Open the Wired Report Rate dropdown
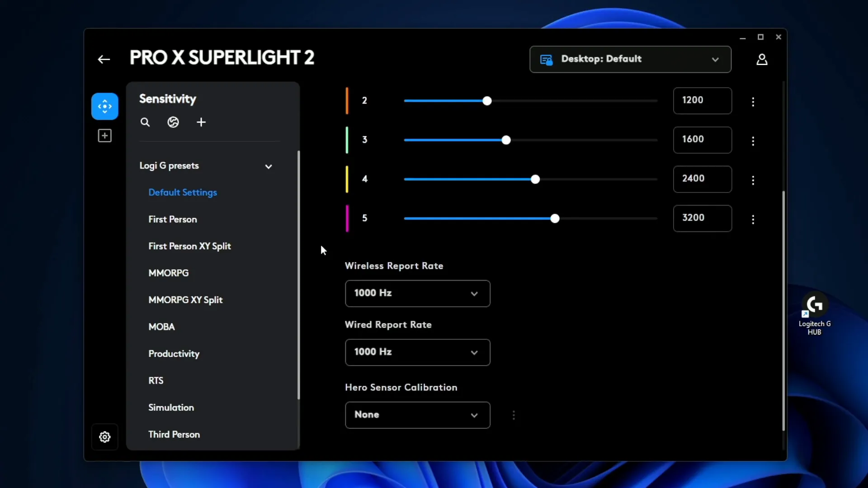Screen dimensions: 868x488 [417, 352]
